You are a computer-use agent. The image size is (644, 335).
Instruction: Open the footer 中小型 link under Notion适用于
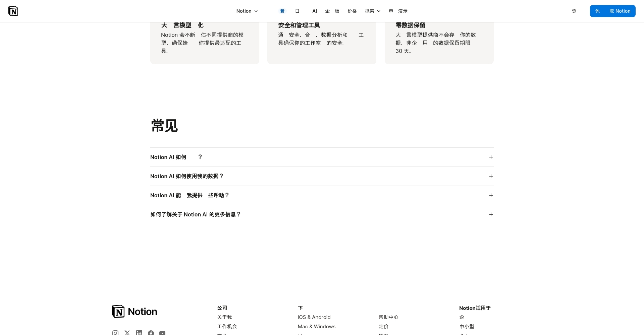467,327
